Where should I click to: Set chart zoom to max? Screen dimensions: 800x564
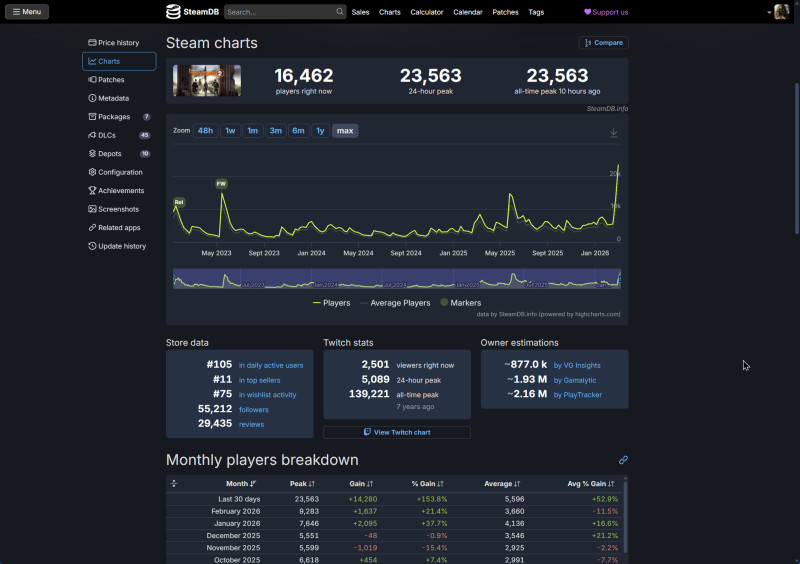tap(345, 131)
